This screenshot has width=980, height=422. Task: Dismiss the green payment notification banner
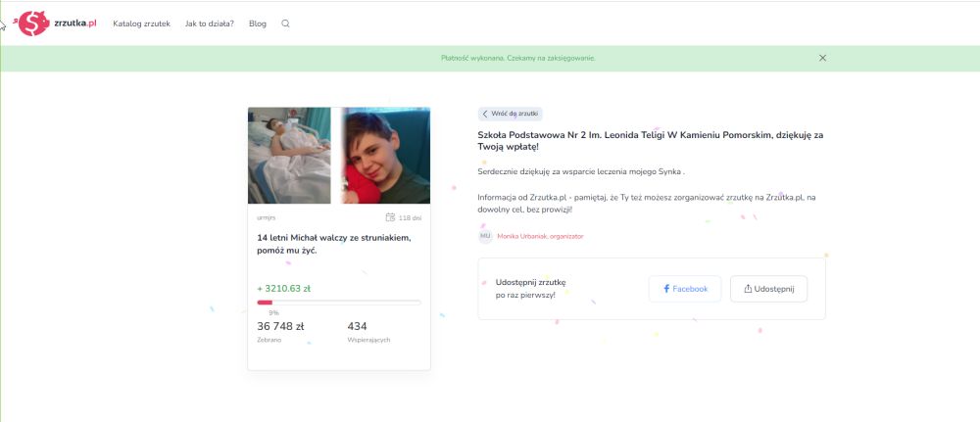822,58
